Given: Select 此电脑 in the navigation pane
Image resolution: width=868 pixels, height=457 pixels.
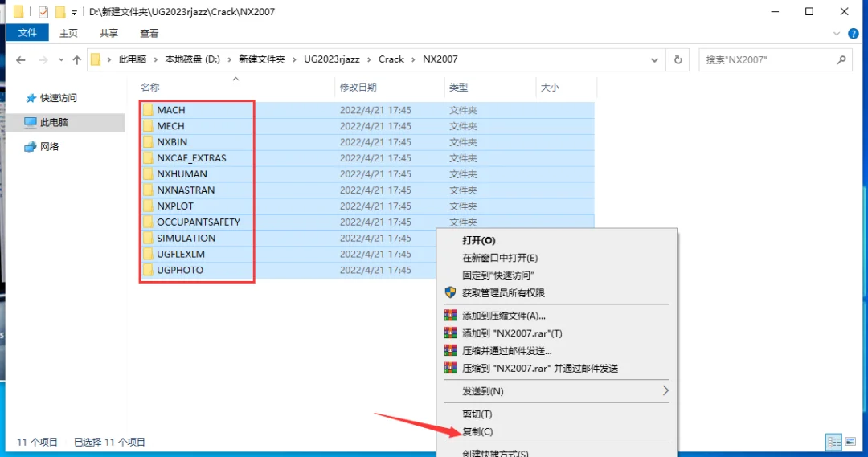Looking at the screenshot, I should (x=54, y=122).
